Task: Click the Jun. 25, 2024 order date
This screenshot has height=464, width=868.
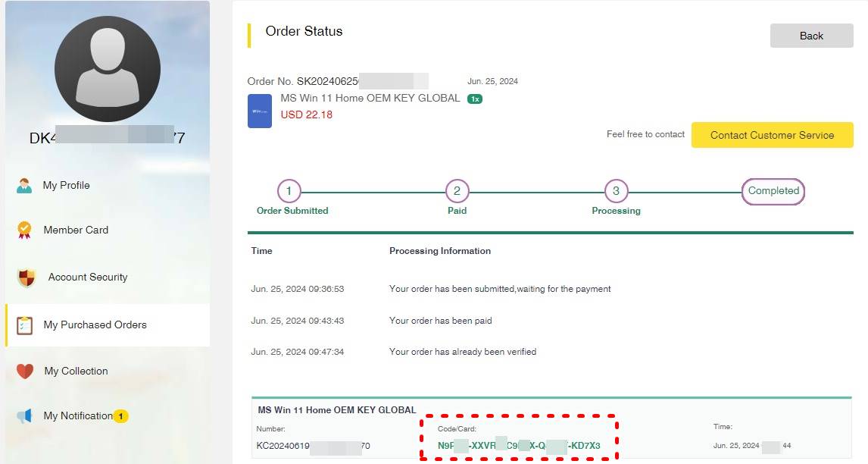Action: click(x=492, y=81)
